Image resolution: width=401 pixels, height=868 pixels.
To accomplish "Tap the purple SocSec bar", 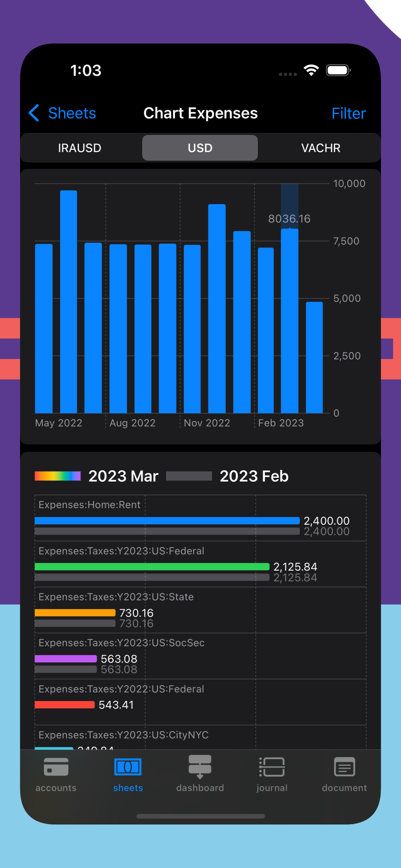I will (66, 659).
